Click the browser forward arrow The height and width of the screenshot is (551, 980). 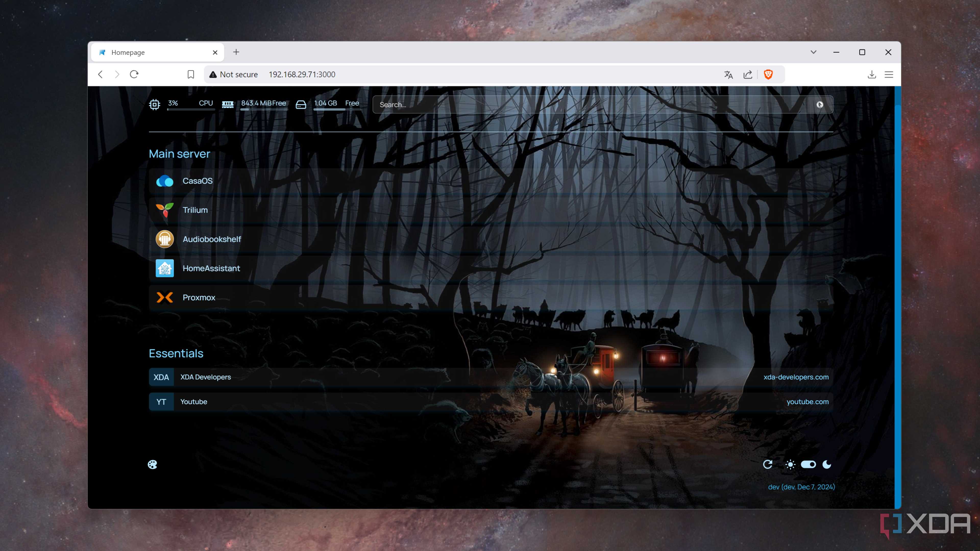(117, 74)
